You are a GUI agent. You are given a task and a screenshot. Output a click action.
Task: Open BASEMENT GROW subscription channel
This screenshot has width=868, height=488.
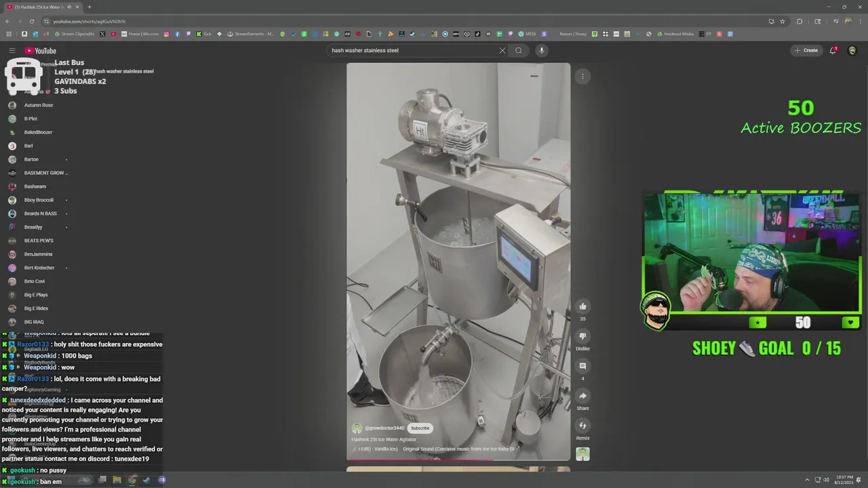click(x=46, y=173)
